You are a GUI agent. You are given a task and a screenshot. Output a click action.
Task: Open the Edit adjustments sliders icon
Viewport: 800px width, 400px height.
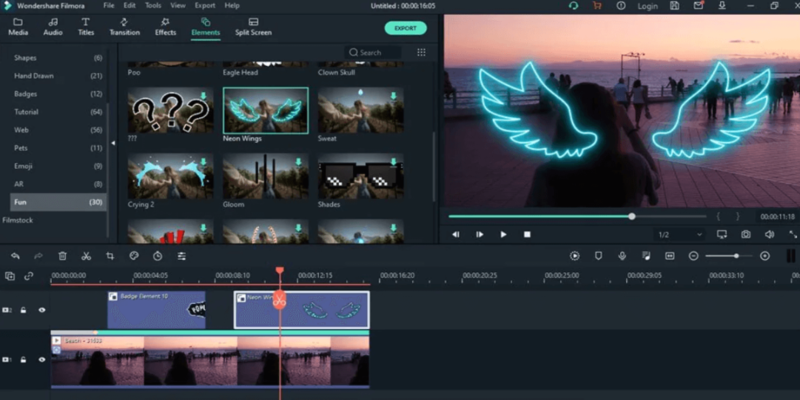tap(182, 256)
